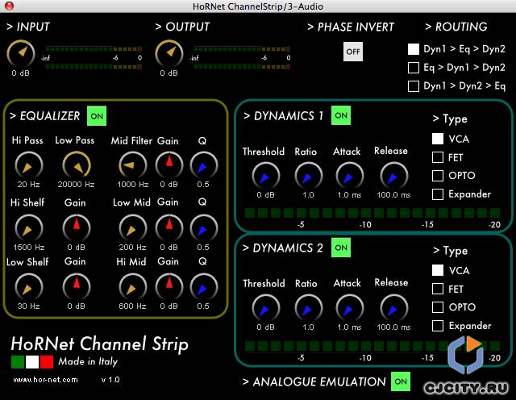Select FET type in Dynamics 2
The width and height of the screenshot is (516, 400).
click(438, 289)
